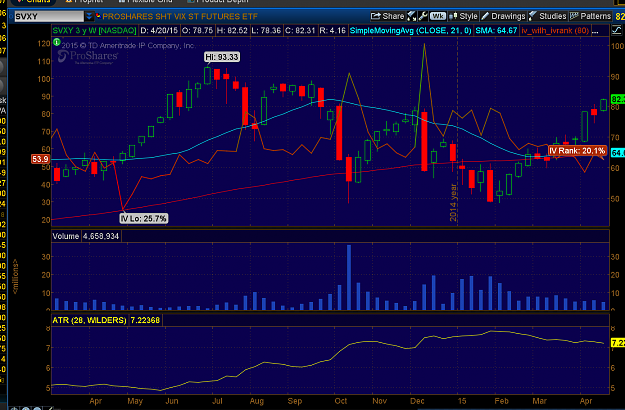Image resolution: width=625 pixels, height=410 pixels.
Task: Click the R: 4.16 range value
Action: [332, 31]
